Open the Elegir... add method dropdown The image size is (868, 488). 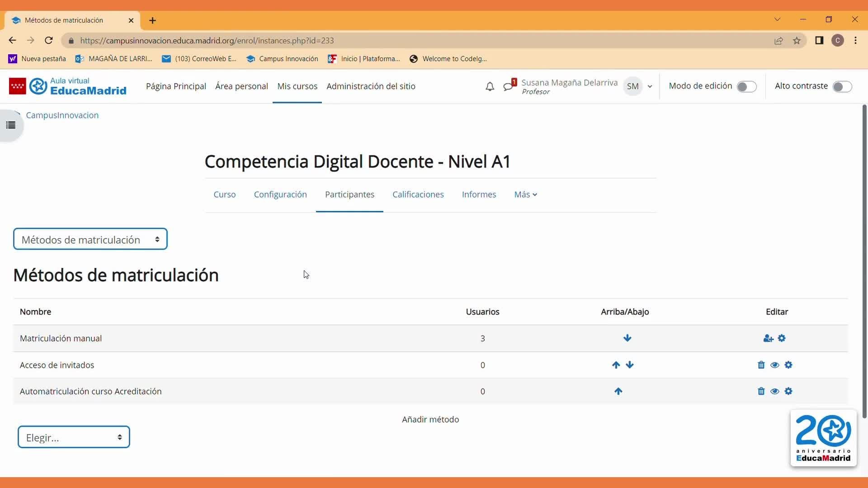(74, 437)
